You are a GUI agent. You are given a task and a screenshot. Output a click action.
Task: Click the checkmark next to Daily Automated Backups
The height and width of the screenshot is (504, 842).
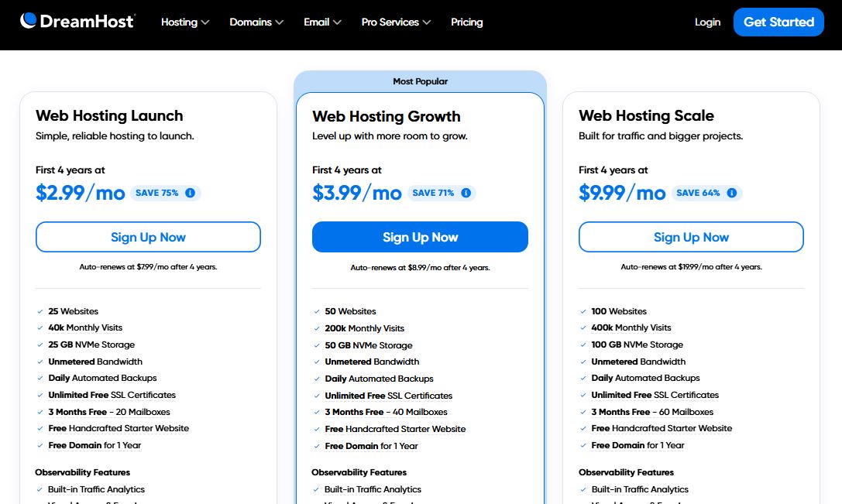coord(41,379)
